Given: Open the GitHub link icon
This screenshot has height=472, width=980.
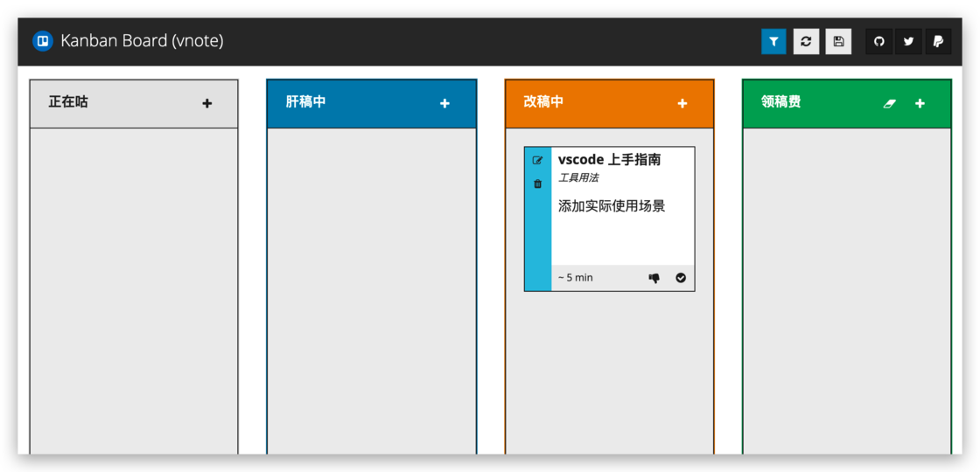Looking at the screenshot, I should pos(879,41).
